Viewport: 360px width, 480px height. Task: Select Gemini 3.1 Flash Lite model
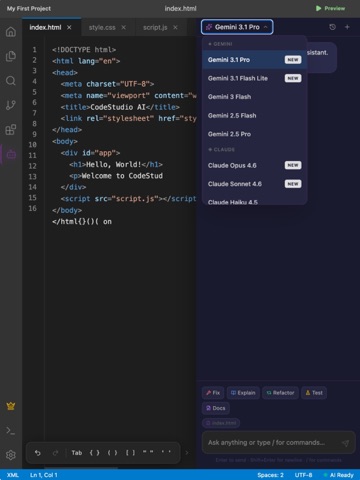254,78
